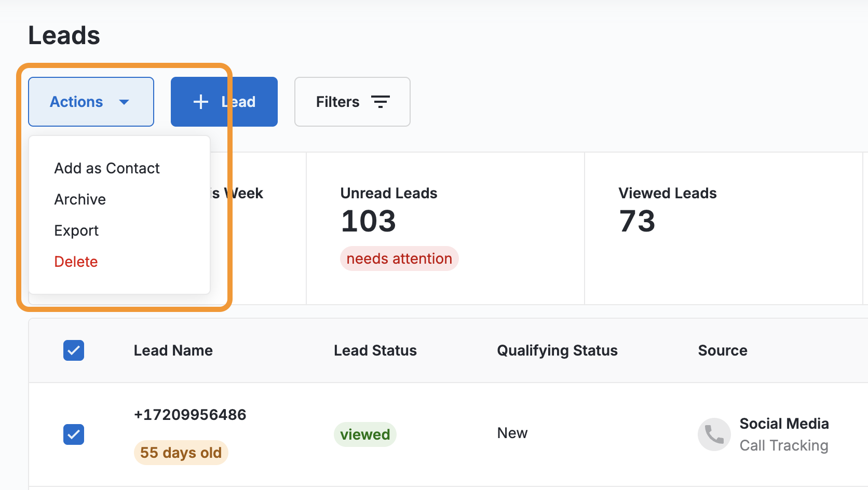868x490 pixels.
Task: Open the Filters button
Action: pyautogui.click(x=352, y=102)
